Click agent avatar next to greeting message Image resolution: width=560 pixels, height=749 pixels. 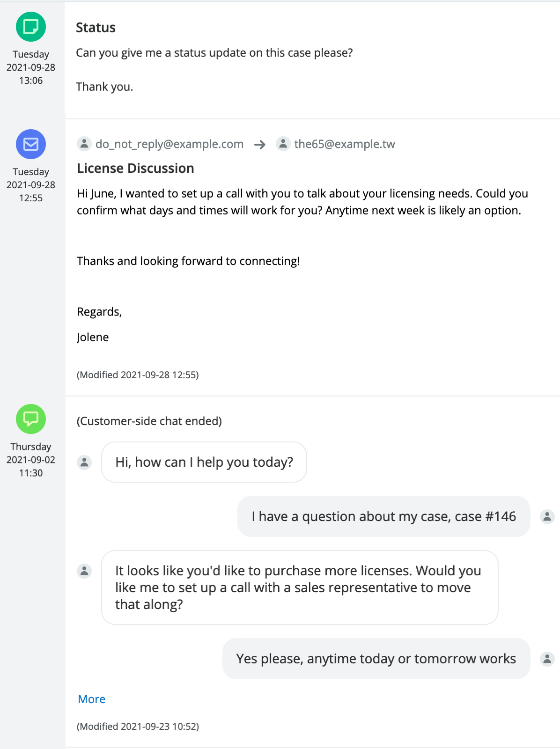coord(84,462)
